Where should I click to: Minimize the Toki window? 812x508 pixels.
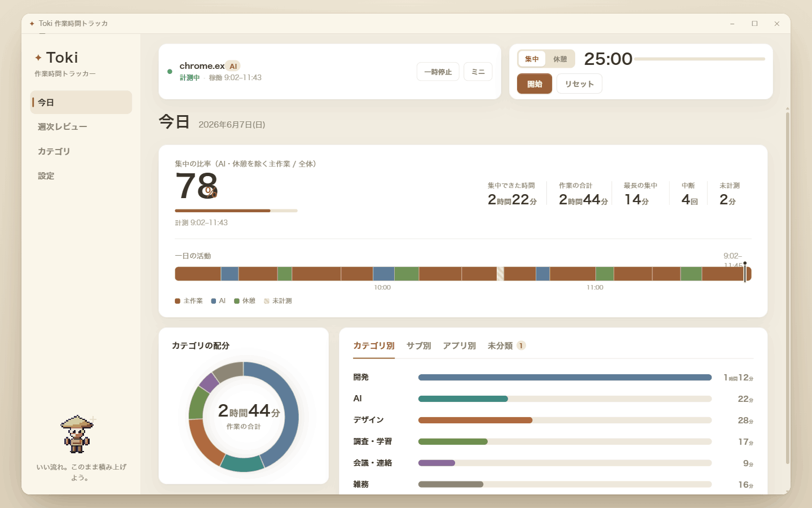732,24
